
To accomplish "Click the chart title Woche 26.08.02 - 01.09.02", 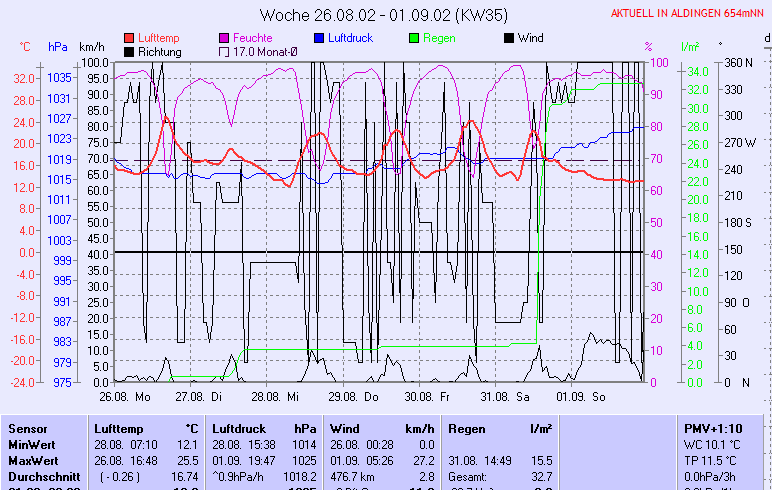I will [x=385, y=14].
